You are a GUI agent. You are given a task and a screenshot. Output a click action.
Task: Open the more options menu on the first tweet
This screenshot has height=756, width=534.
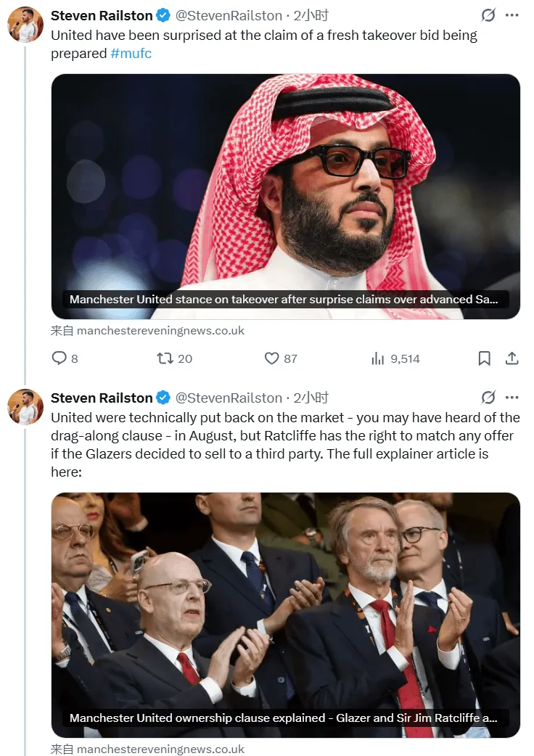(512, 15)
